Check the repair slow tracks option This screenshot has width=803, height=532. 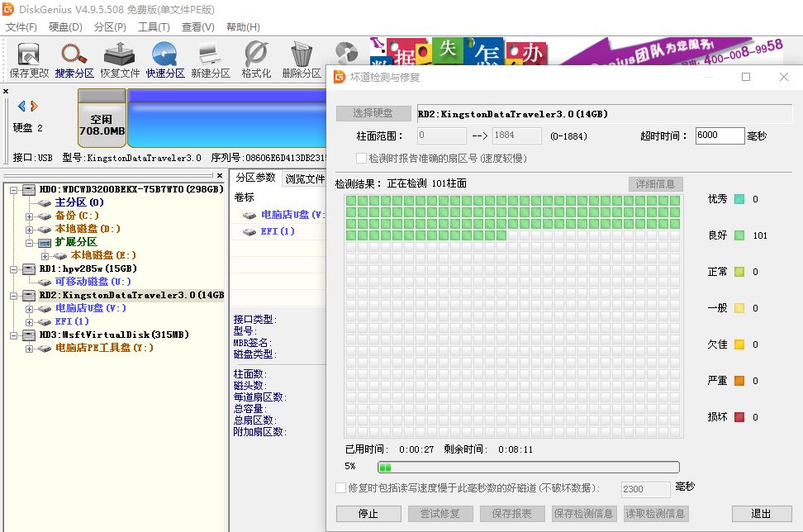click(x=340, y=488)
